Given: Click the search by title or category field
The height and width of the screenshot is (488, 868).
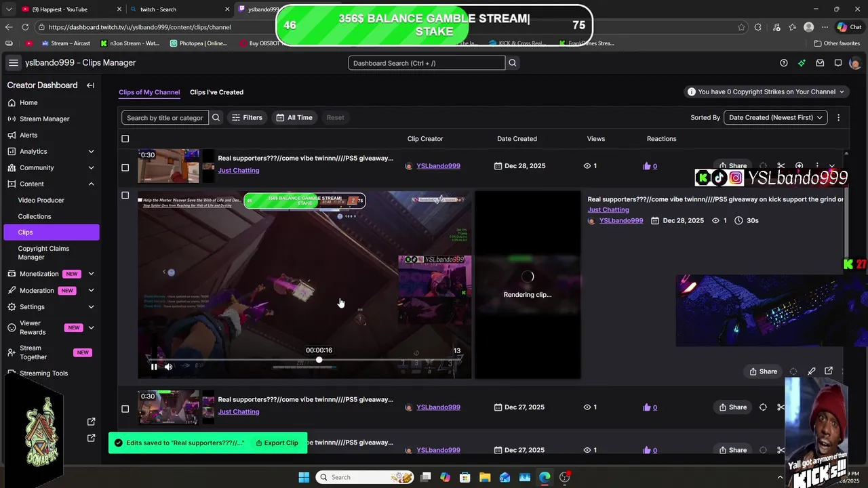Looking at the screenshot, I should (165, 117).
